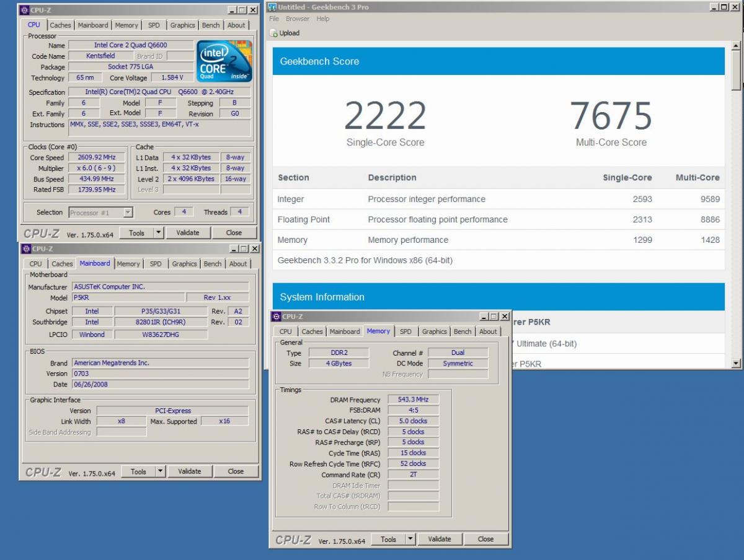Click the Upload icon in Geekbench toolbar
The height and width of the screenshot is (560, 744).
click(275, 33)
